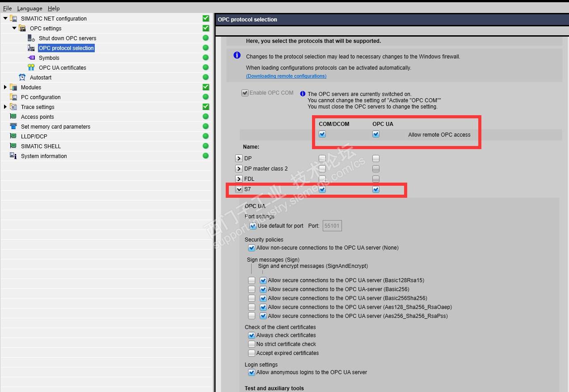Expand the Trace settings tree node
Image resolution: width=569 pixels, height=392 pixels.
tap(5, 107)
